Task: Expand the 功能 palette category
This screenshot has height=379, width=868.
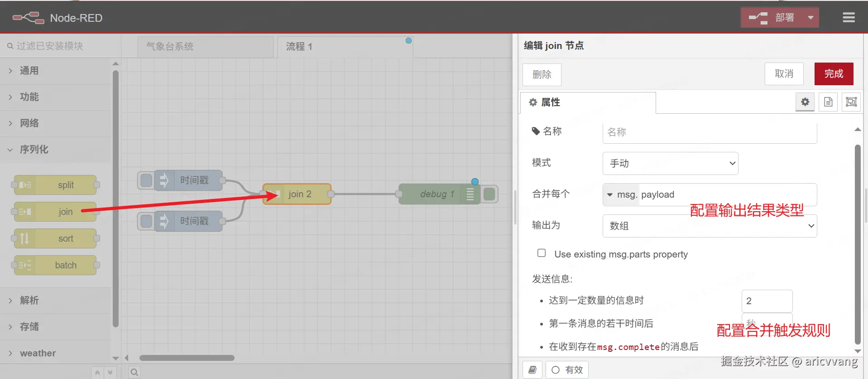Action: [x=55, y=97]
